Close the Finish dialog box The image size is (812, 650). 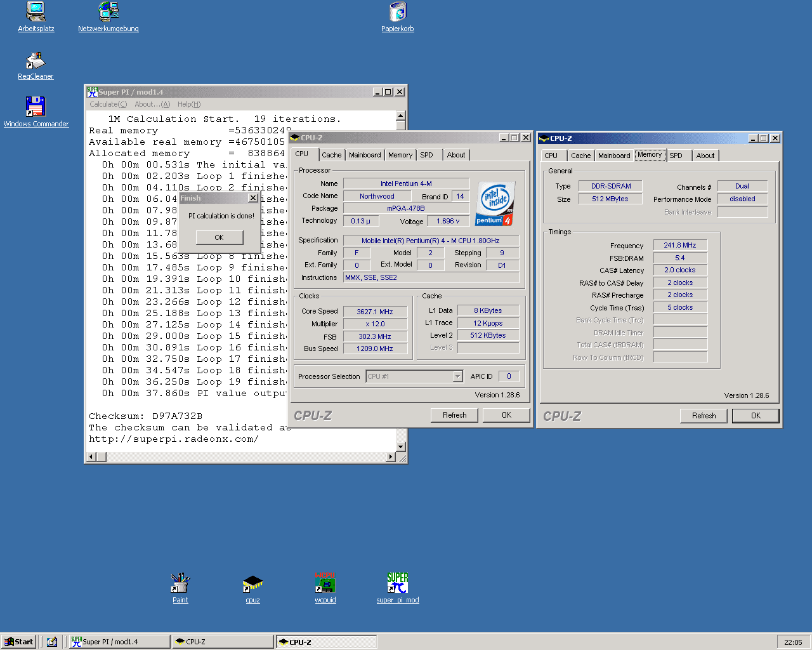tap(252, 198)
